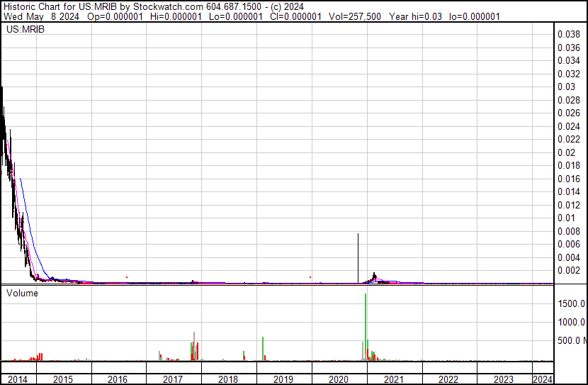Click the 'lo=0.000001' year low header value

[475, 16]
